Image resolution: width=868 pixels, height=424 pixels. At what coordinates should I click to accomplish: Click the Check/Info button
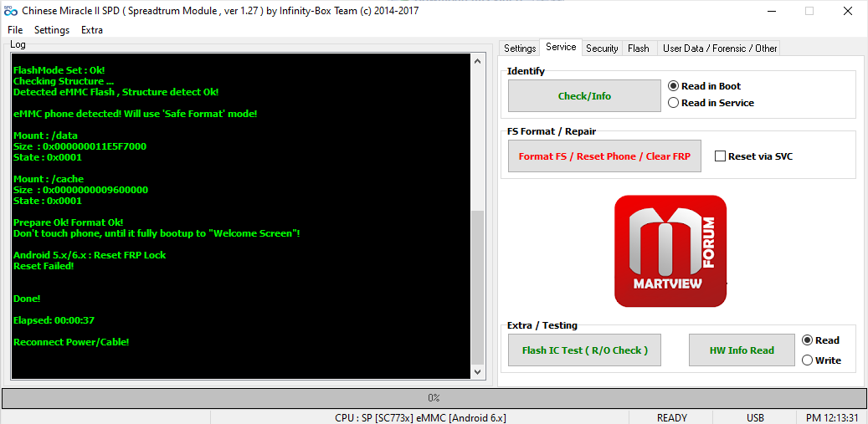[x=584, y=96]
